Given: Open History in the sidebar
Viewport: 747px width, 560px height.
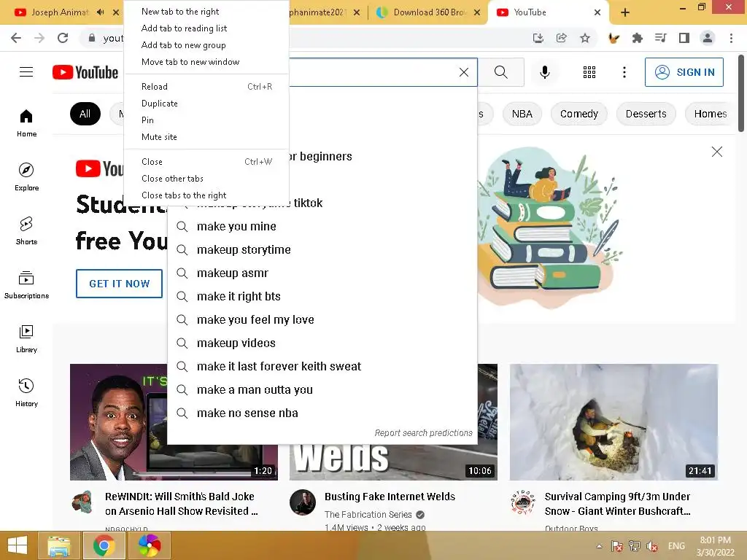Looking at the screenshot, I should (27, 392).
